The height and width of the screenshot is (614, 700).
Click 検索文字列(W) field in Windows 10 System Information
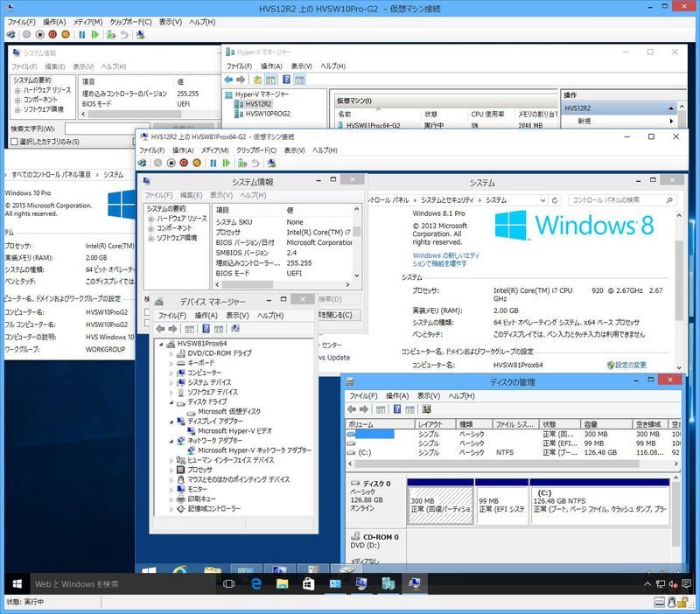coord(107,129)
